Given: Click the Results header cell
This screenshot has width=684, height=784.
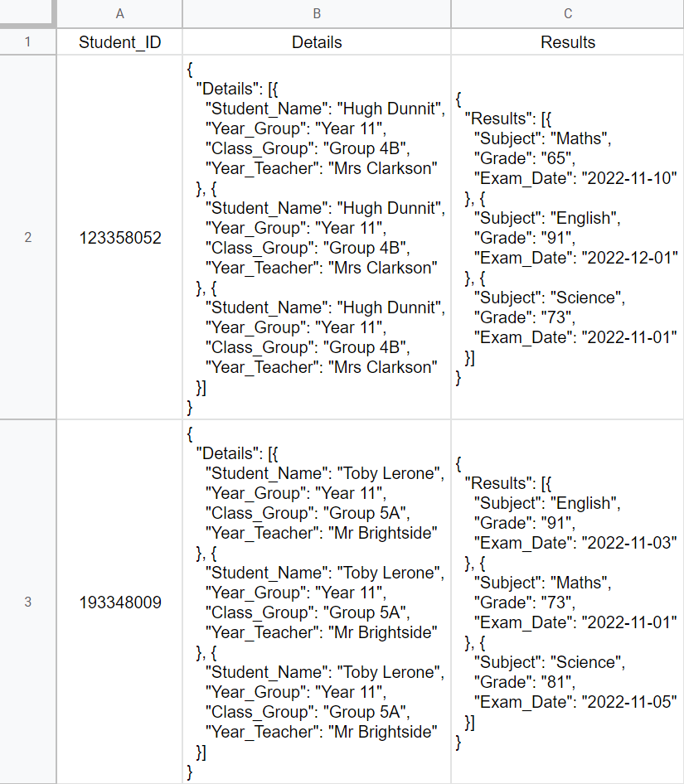Looking at the screenshot, I should pyautogui.click(x=567, y=42).
